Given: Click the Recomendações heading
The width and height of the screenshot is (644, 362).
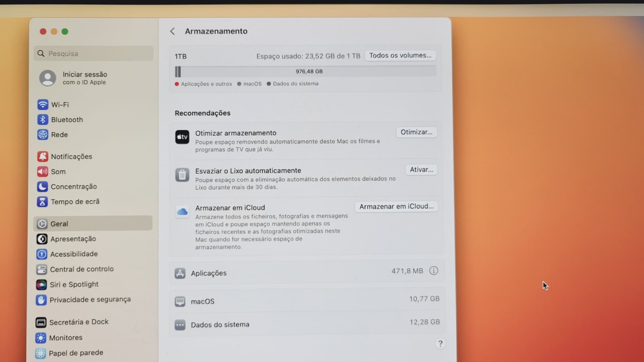Looking at the screenshot, I should click(202, 113).
